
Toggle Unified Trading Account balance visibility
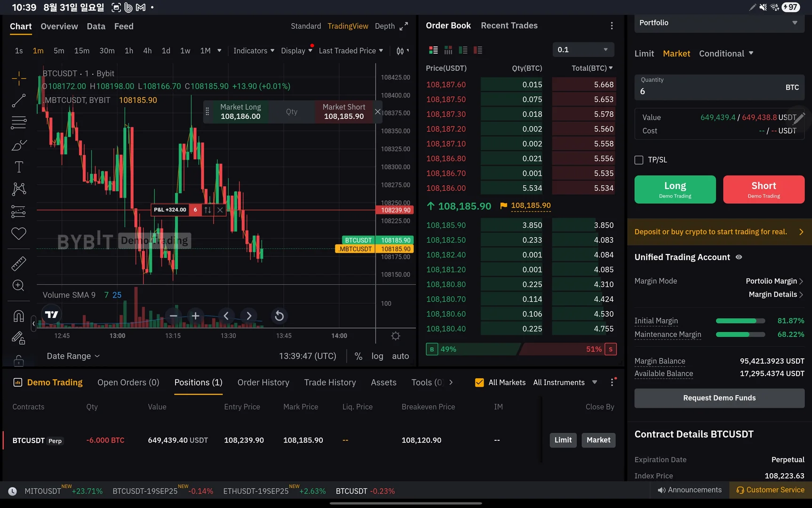point(739,257)
